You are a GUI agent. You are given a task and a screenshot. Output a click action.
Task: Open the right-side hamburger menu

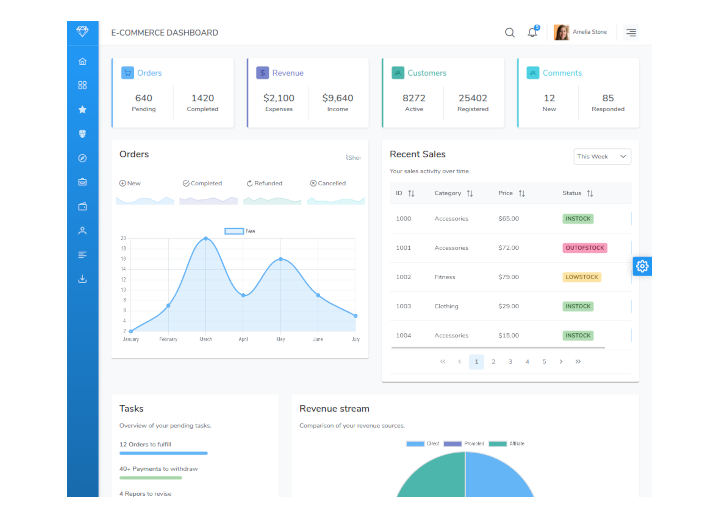tap(631, 33)
